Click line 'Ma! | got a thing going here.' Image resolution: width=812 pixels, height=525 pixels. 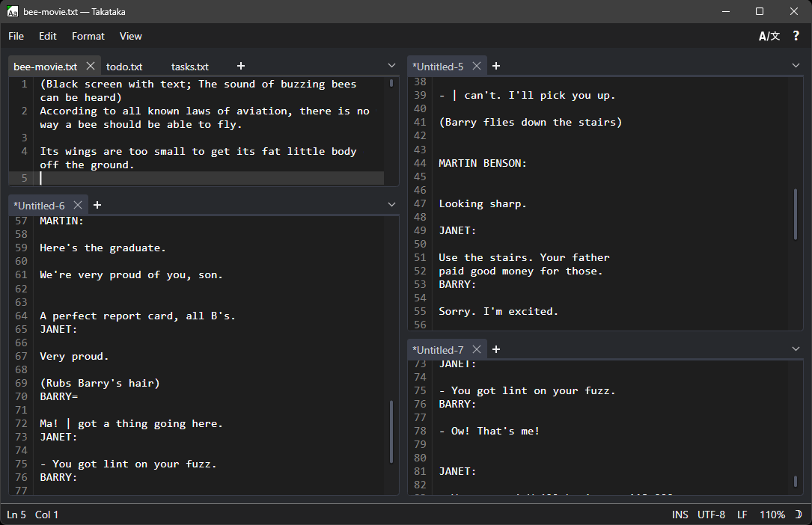[131, 423]
